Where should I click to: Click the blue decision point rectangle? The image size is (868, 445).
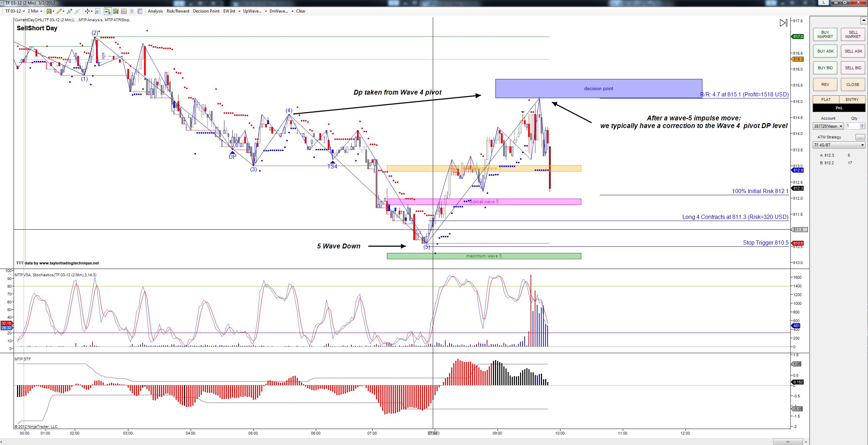click(598, 88)
